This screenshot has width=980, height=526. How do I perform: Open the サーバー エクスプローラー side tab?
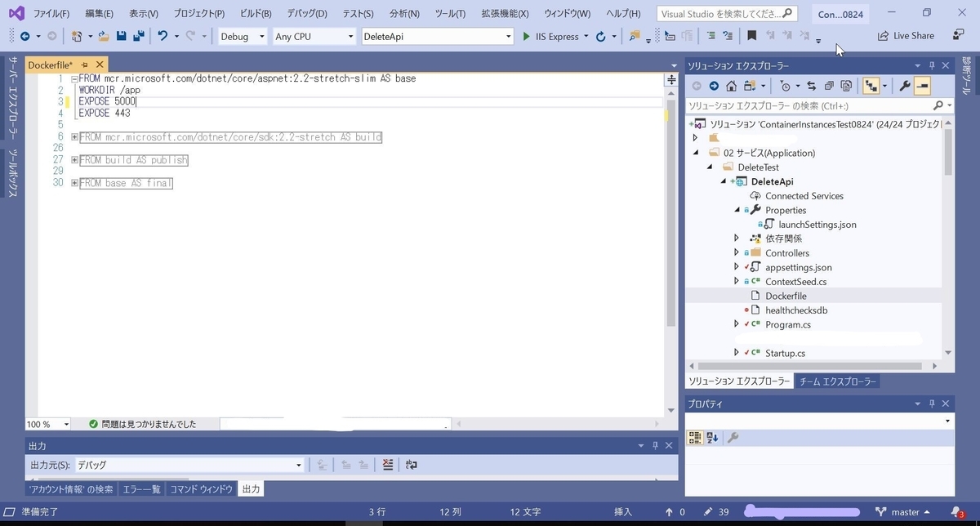click(12, 98)
